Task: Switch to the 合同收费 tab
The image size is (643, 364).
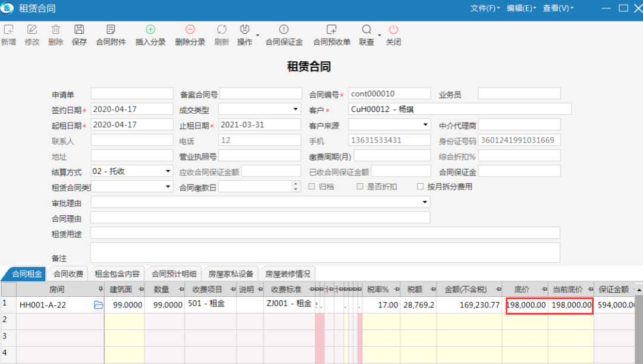Action: (x=68, y=274)
